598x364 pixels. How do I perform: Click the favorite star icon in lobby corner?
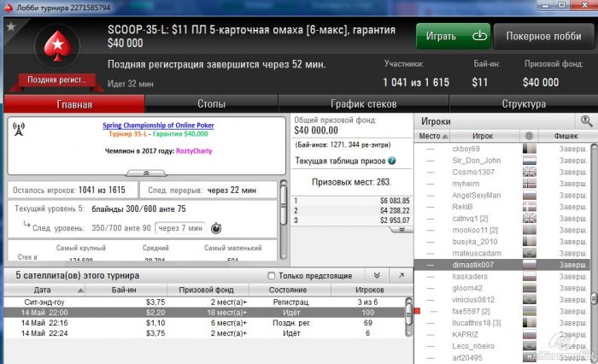(10, 26)
